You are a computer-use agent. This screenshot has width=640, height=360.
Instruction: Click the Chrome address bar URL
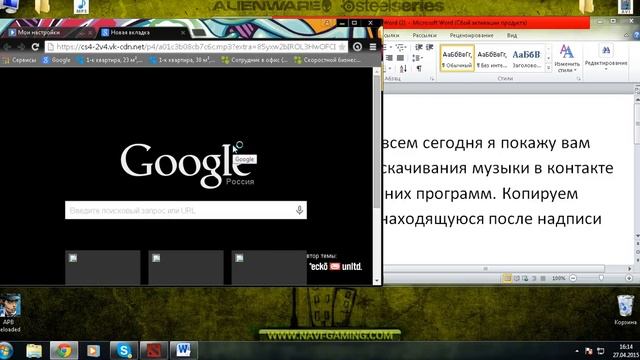(x=196, y=47)
